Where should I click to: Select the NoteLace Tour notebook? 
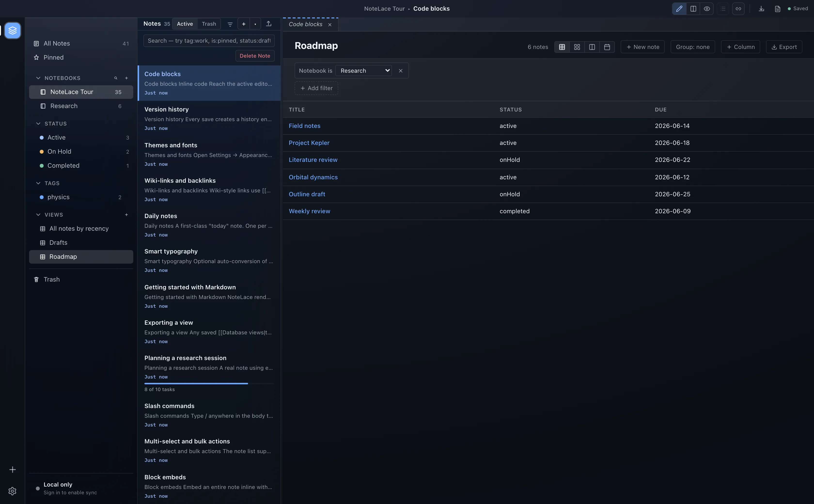(x=81, y=92)
